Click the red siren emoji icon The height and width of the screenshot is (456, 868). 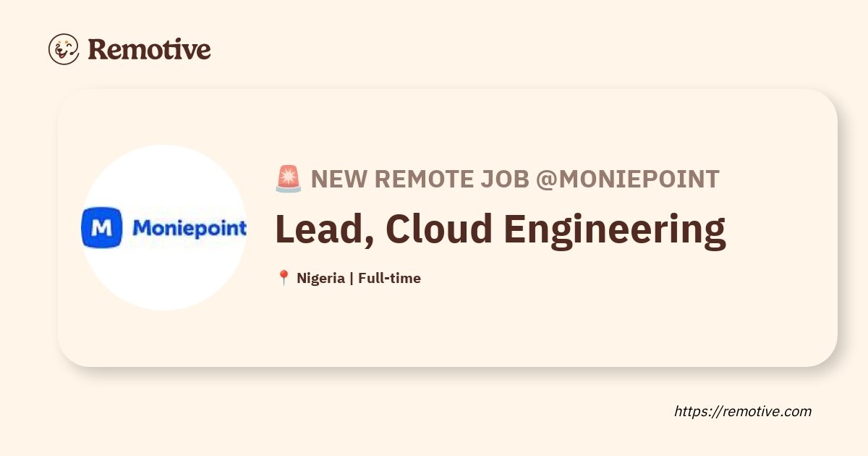(x=289, y=179)
